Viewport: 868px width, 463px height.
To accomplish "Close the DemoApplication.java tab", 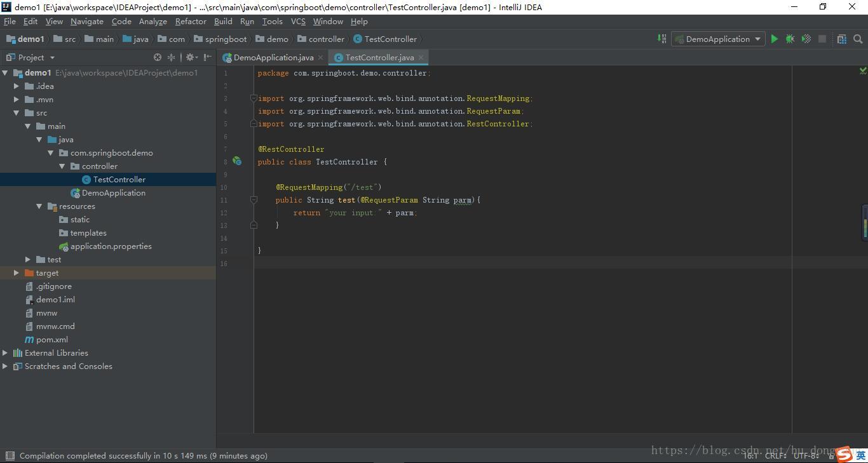I will (x=320, y=57).
